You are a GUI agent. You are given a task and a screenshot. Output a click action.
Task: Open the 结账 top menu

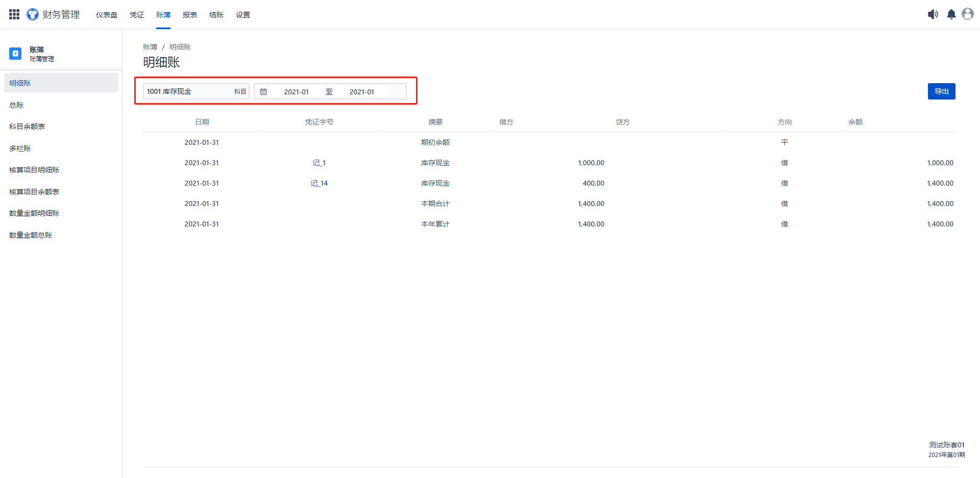click(x=216, y=15)
